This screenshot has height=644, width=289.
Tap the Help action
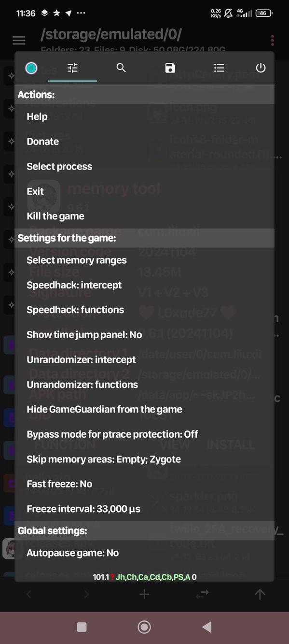(x=37, y=116)
